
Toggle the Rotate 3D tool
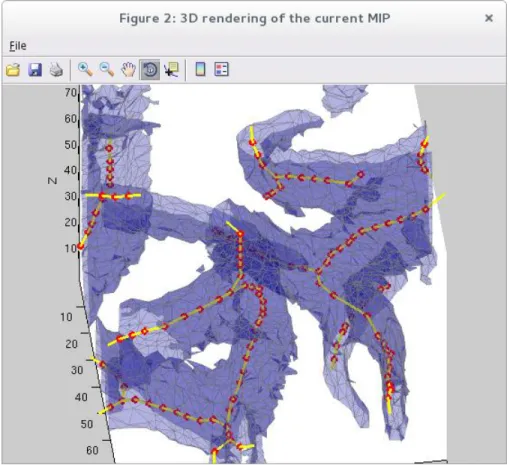[x=150, y=70]
